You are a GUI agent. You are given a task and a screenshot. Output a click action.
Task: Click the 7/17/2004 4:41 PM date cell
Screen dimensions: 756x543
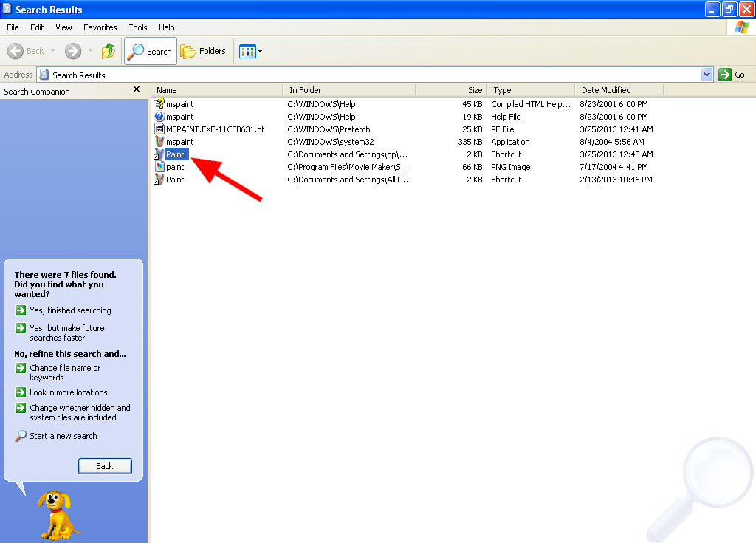coord(614,167)
